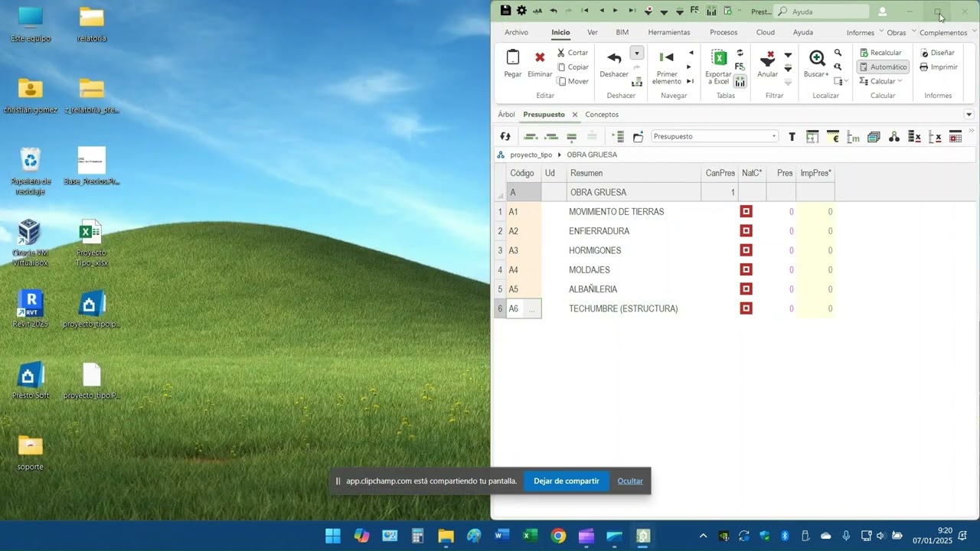Click the stacked windows icon in budget toolbar
The image size is (980, 551).
pos(874,137)
